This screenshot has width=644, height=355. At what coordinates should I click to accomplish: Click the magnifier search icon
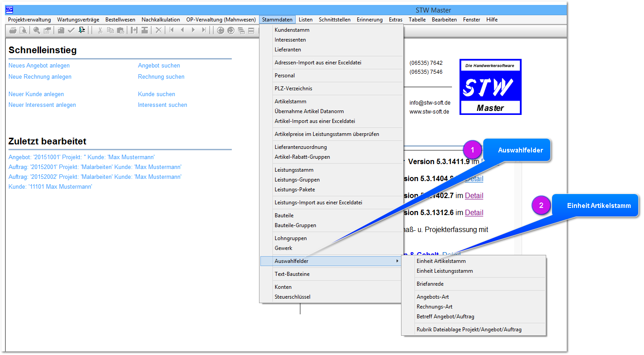tap(37, 30)
